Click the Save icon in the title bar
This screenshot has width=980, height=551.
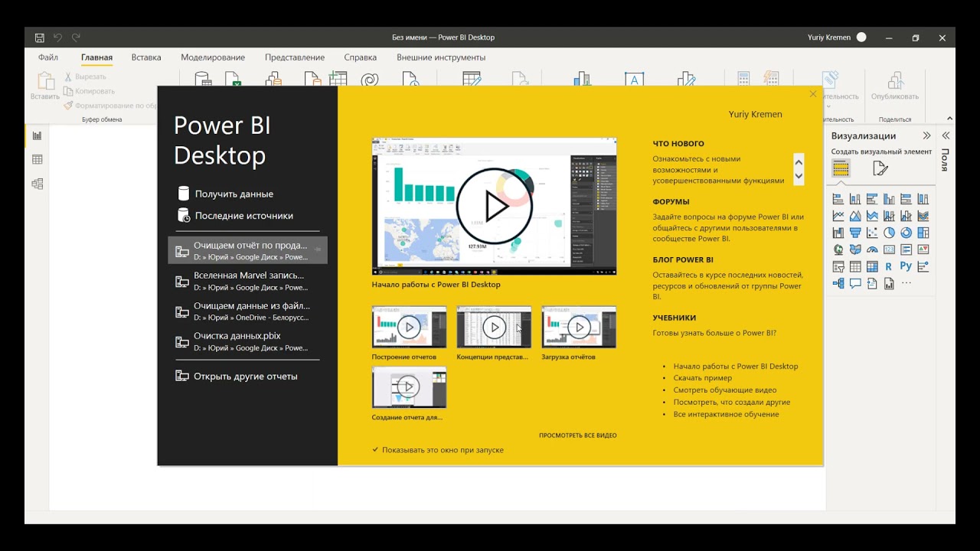click(40, 37)
